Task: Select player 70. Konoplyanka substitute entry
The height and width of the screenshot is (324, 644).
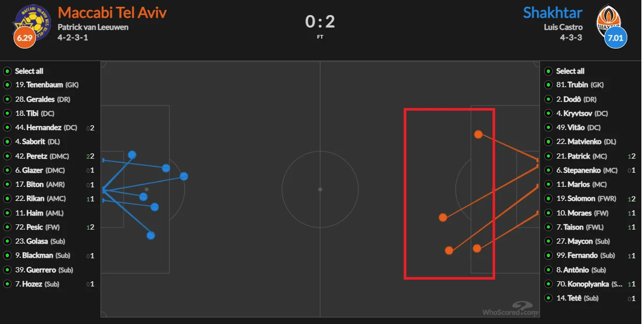Action: (x=587, y=284)
